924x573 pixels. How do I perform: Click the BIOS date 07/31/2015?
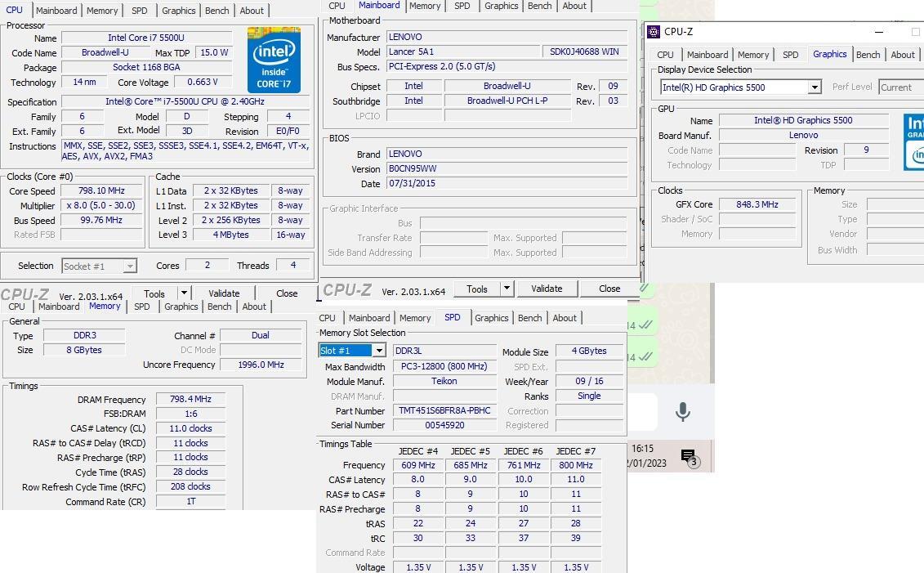click(507, 183)
